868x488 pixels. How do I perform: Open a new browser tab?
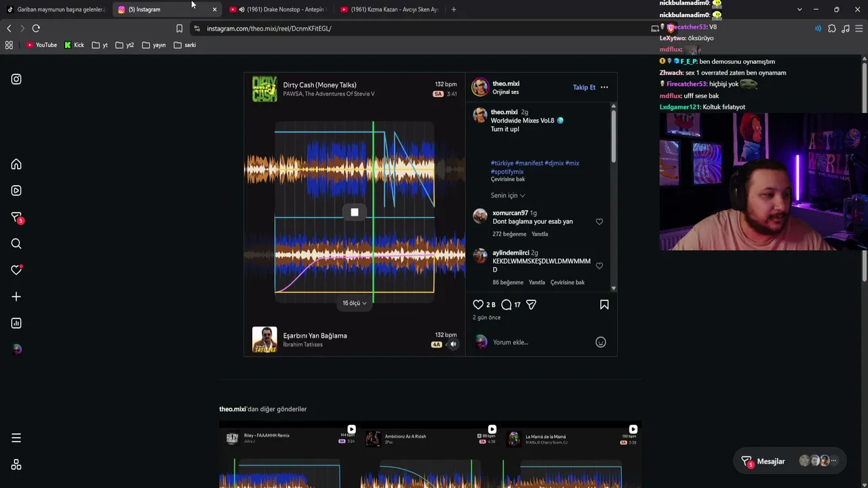pyautogui.click(x=454, y=9)
